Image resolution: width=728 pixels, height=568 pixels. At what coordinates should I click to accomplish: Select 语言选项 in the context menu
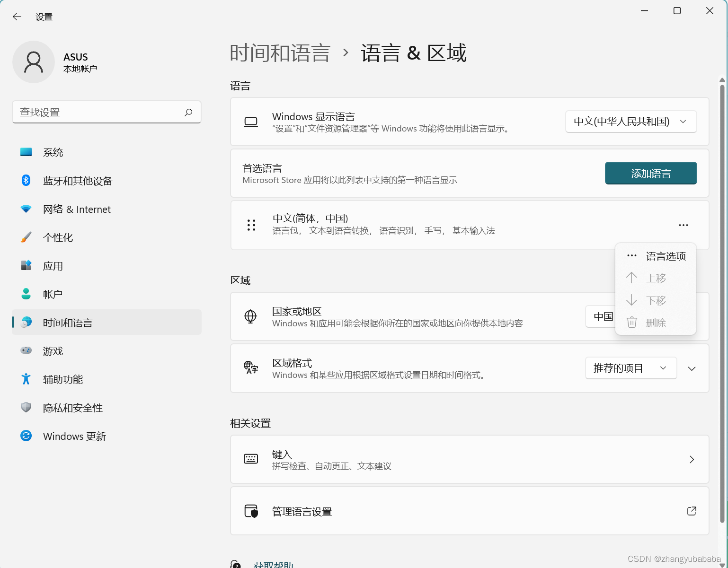[x=656, y=256]
